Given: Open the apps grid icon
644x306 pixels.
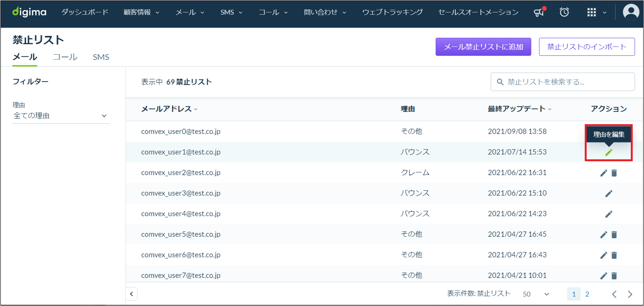Looking at the screenshot, I should pyautogui.click(x=591, y=13).
